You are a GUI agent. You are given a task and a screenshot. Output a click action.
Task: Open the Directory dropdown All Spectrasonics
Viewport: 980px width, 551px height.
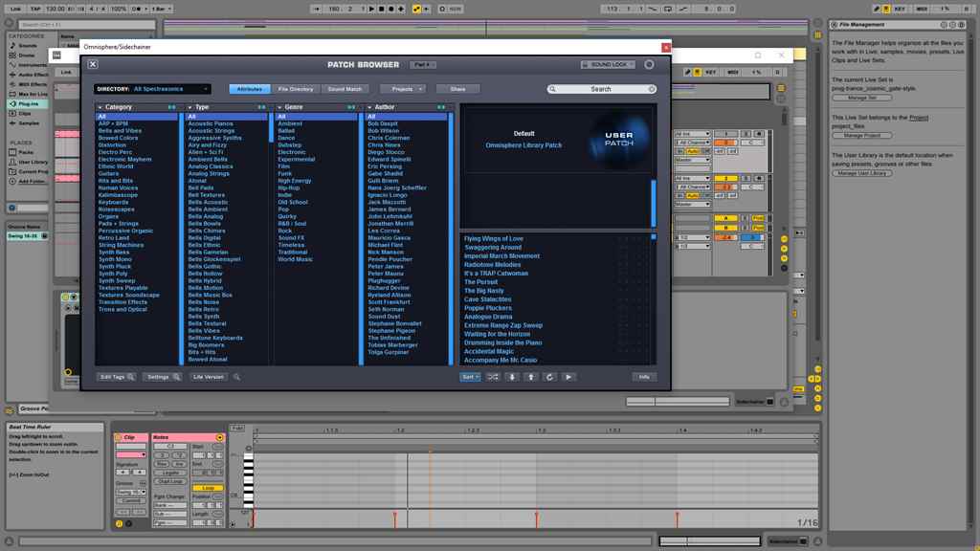(152, 89)
